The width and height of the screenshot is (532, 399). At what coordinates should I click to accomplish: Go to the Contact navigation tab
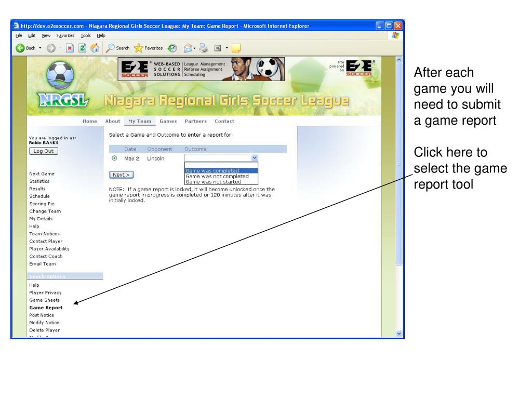tap(224, 121)
